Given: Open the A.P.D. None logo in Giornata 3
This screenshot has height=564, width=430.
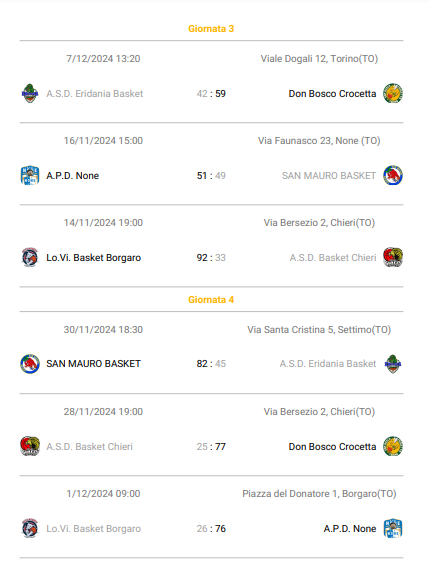Looking at the screenshot, I should coord(30,176).
